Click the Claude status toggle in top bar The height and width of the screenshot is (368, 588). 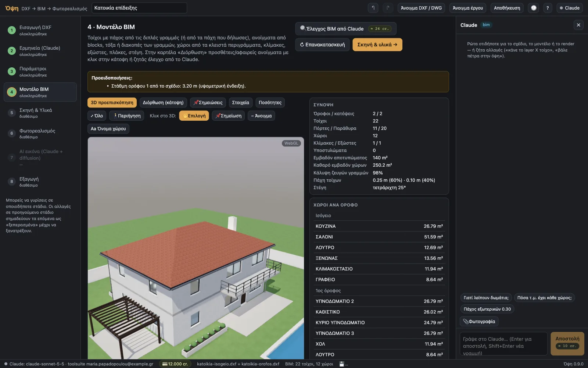point(570,8)
